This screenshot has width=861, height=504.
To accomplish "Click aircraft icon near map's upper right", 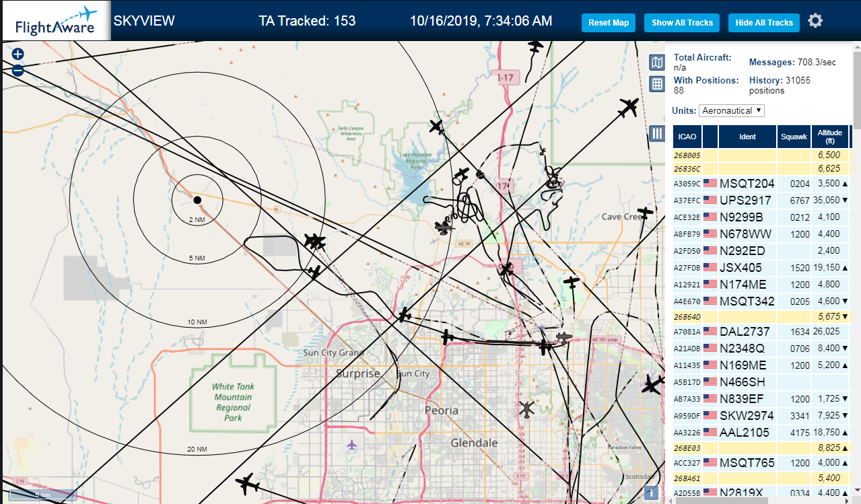I will [x=629, y=107].
